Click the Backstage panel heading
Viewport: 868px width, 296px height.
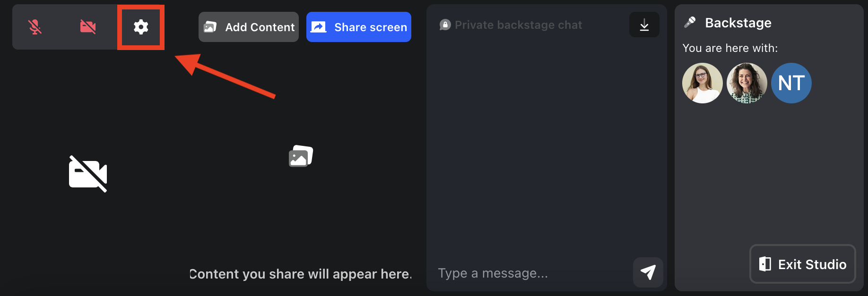pyautogui.click(x=738, y=23)
